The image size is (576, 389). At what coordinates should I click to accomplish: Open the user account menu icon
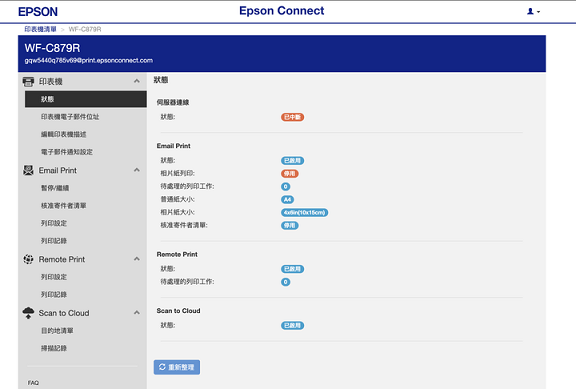click(533, 11)
